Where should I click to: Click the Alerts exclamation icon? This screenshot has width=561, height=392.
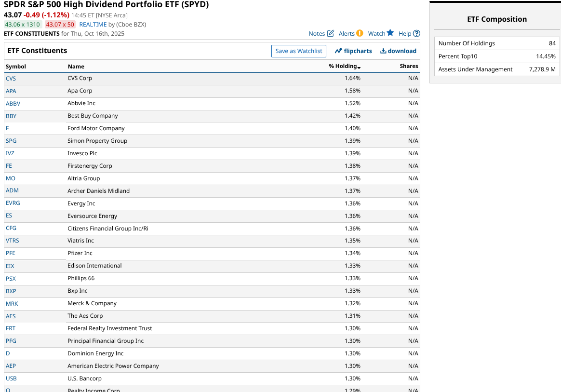point(360,33)
